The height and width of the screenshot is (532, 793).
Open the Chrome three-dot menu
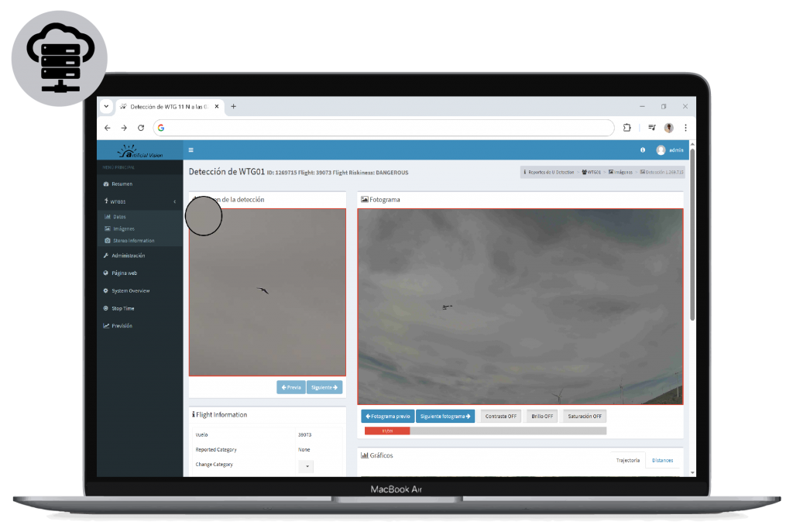[x=686, y=128]
